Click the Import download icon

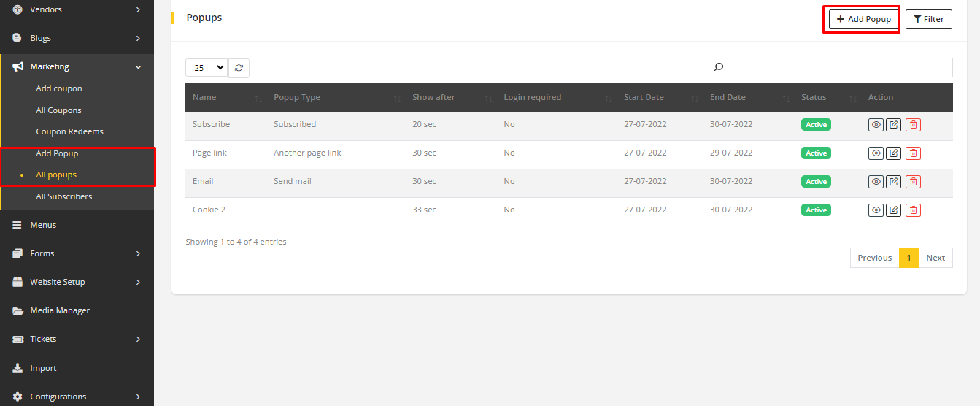coord(18,368)
